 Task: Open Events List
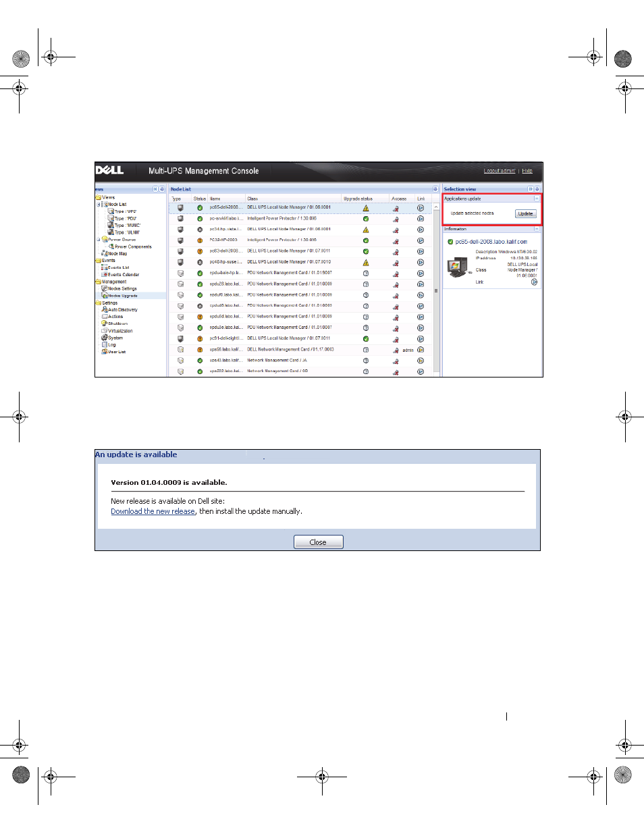(119, 267)
